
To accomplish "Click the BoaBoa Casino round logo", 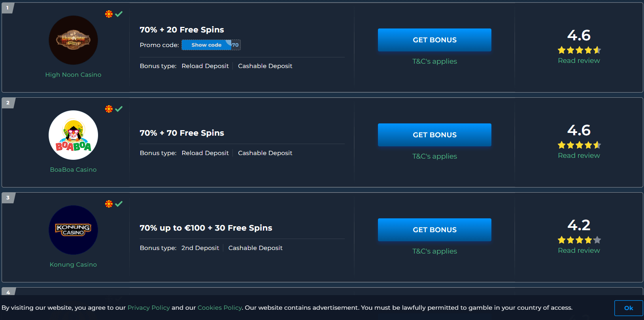I will (x=73, y=135).
